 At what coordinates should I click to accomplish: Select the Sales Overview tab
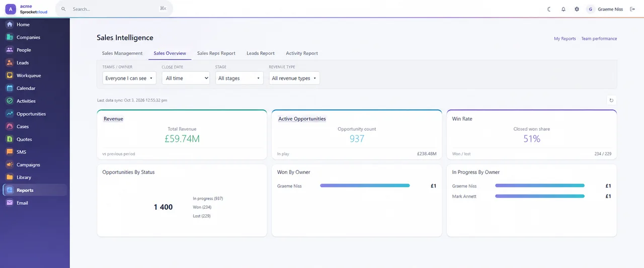pyautogui.click(x=170, y=53)
